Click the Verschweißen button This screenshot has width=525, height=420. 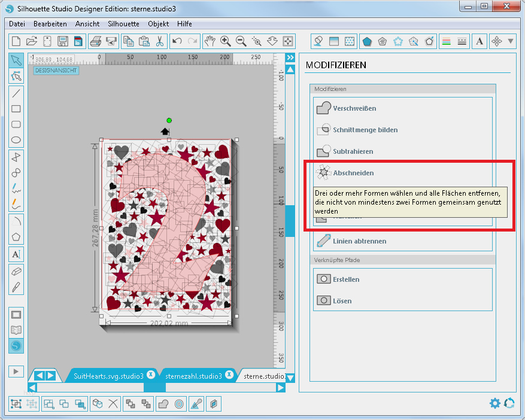pyautogui.click(x=354, y=108)
